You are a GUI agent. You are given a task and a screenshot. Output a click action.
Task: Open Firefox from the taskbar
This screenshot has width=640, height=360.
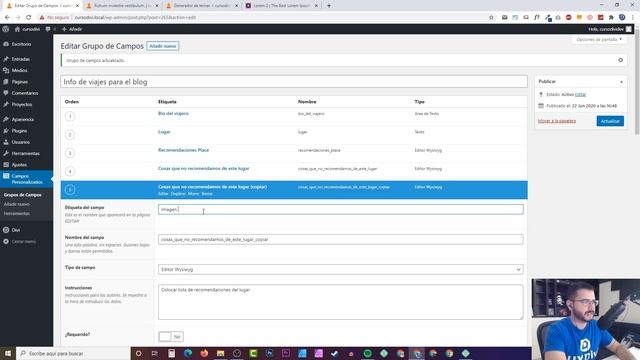point(204,353)
